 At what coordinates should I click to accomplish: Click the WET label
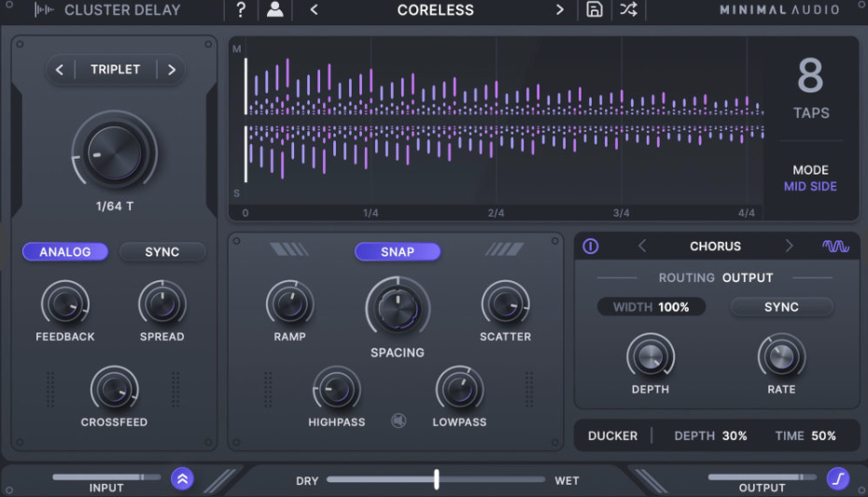click(x=567, y=481)
